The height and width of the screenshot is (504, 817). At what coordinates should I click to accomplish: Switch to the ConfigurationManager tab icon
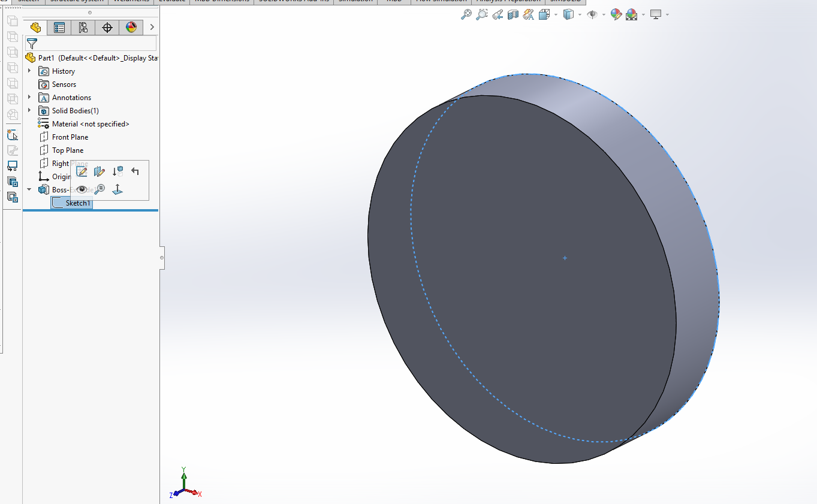coord(83,27)
